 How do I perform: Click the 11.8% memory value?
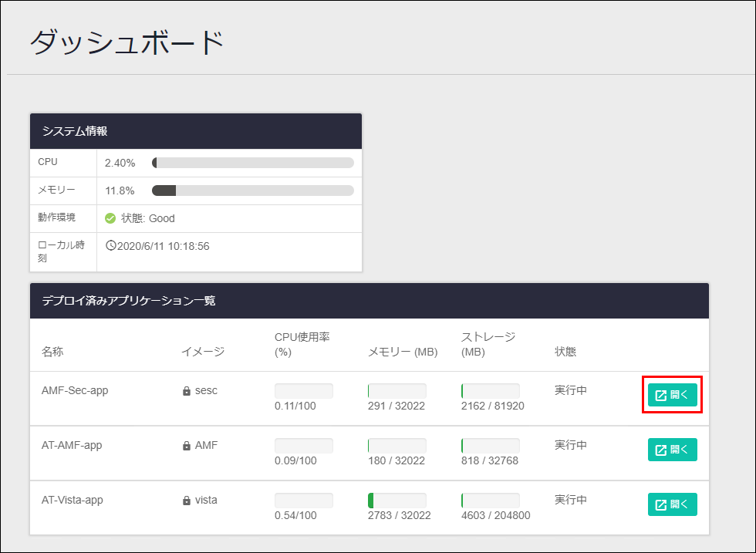click(x=120, y=191)
